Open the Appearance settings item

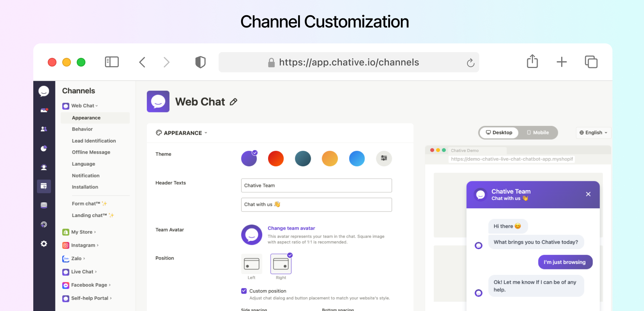(x=95, y=118)
